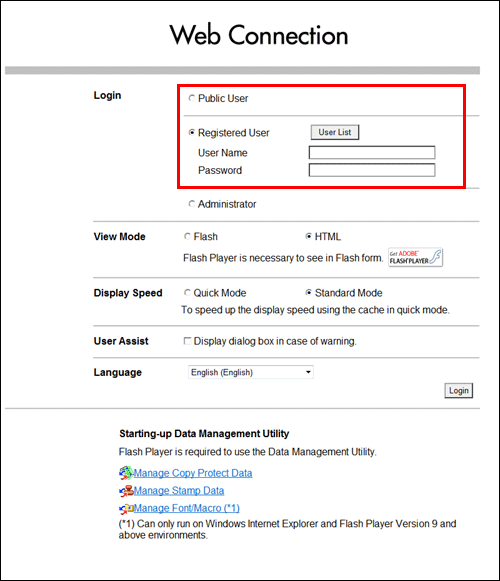Click the User Name input field
Image resolution: width=500 pixels, height=581 pixels.
[x=372, y=152]
